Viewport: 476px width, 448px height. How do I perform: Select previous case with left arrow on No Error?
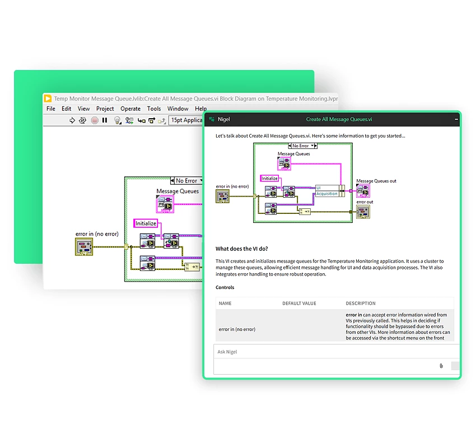point(173,181)
